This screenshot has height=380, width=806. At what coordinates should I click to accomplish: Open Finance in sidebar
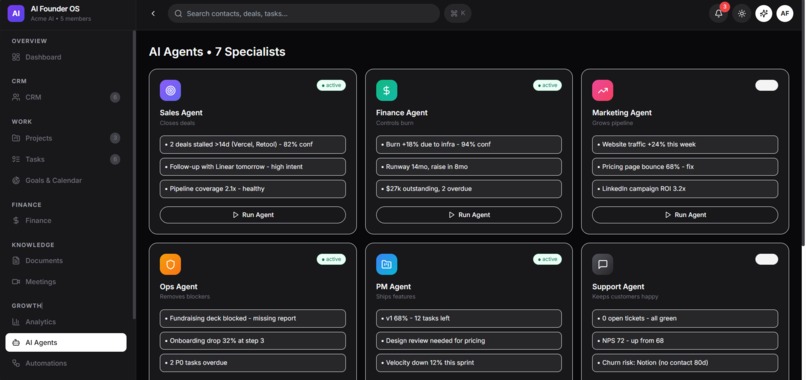(x=66, y=221)
